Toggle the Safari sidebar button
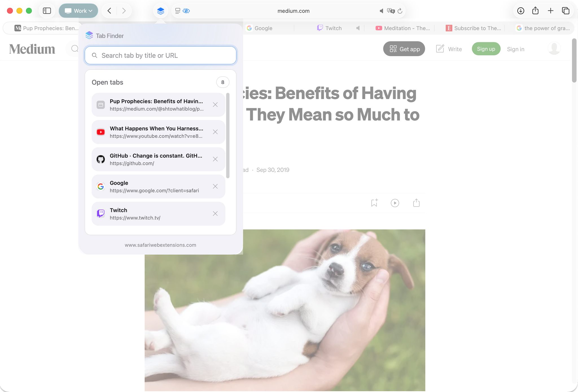 (x=47, y=11)
